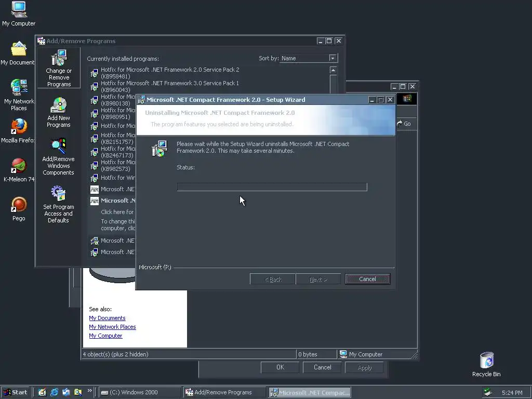532x399 pixels.
Task: Click the disabled Back button in wizard
Action: coord(273,279)
